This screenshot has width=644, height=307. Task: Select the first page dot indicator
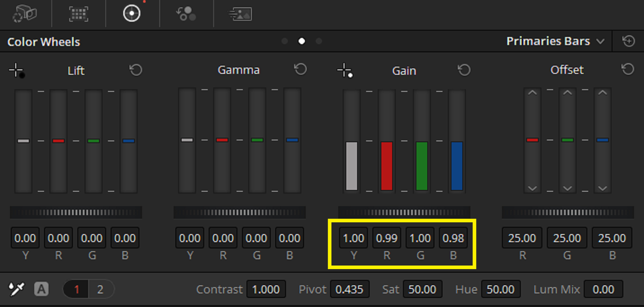[x=285, y=41]
